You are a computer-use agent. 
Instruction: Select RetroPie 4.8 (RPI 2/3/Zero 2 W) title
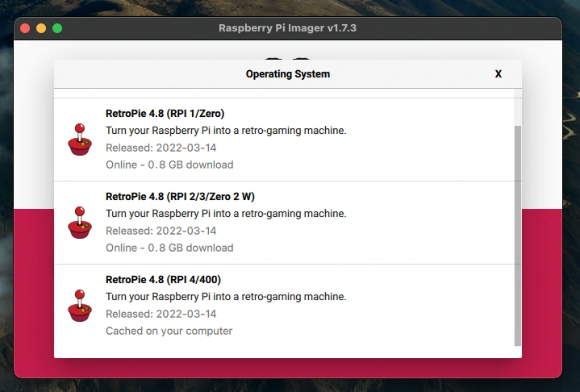click(x=180, y=196)
